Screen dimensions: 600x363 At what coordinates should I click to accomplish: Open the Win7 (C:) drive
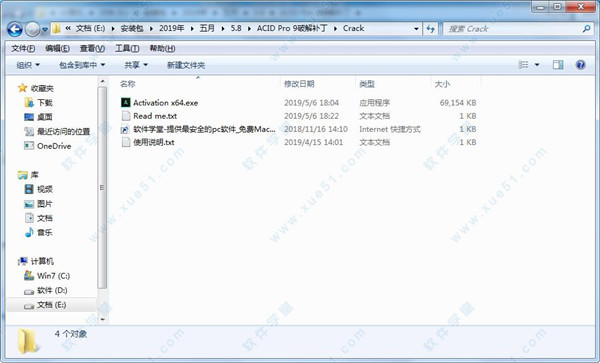54,276
